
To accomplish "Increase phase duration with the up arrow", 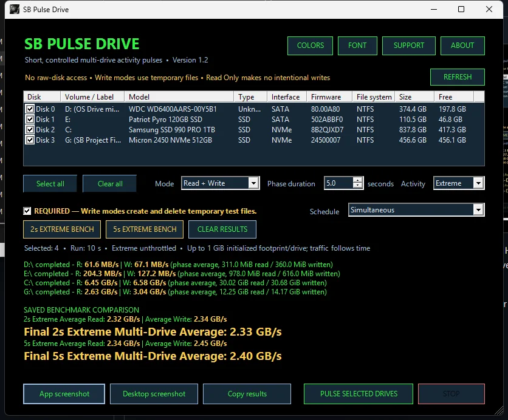I will tap(357, 180).
